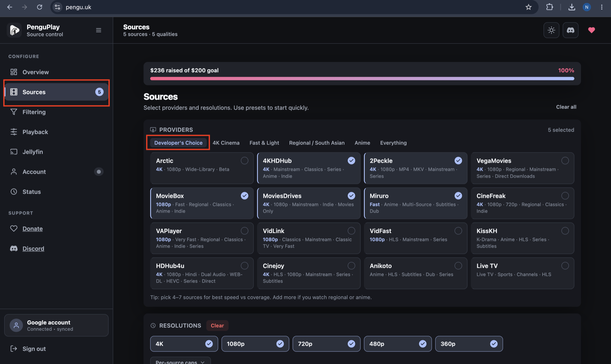Open Overview in sidebar
The width and height of the screenshot is (611, 364).
56,72
